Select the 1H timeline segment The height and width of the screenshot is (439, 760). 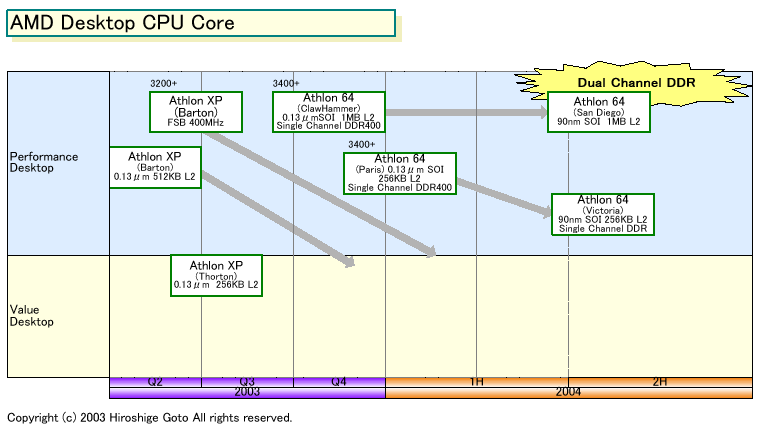coord(477,382)
